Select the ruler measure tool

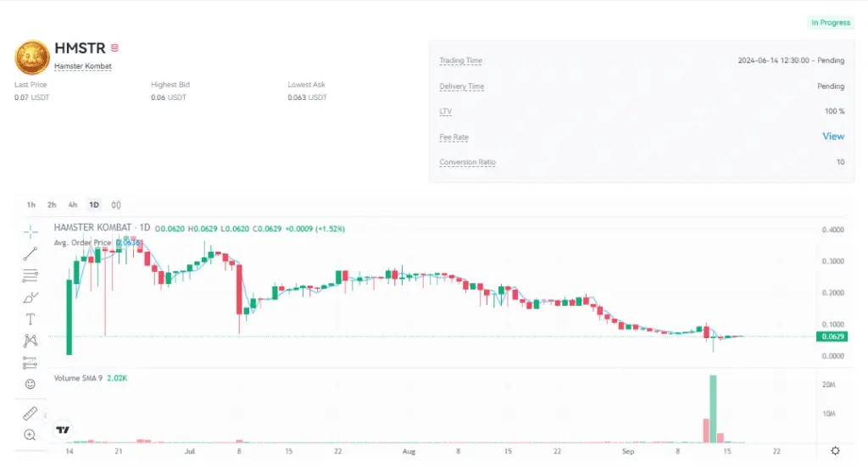click(31, 414)
